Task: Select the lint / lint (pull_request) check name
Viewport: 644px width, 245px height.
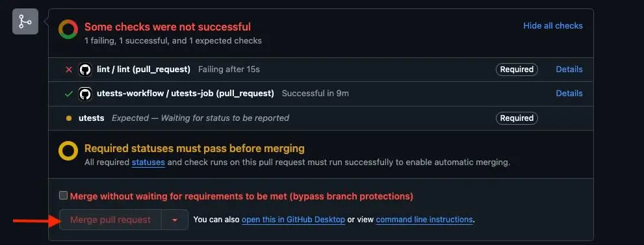Action: [x=144, y=70]
